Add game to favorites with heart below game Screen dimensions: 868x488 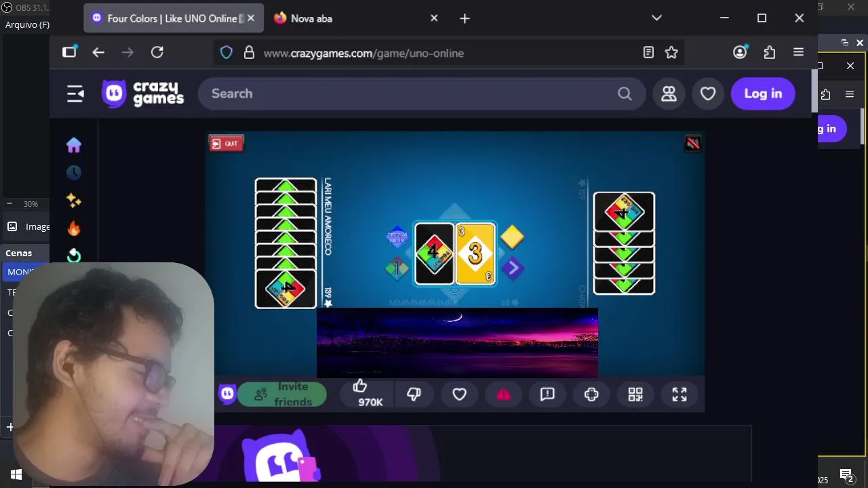(459, 394)
